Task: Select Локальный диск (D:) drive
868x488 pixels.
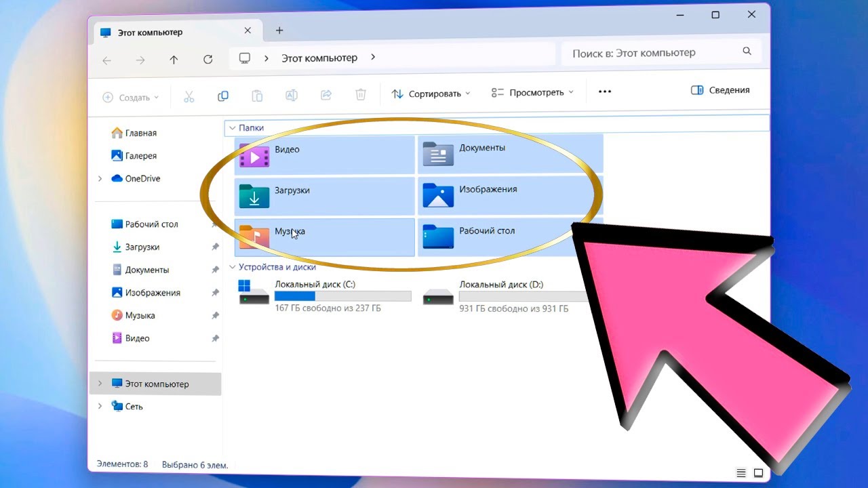Action: point(505,296)
